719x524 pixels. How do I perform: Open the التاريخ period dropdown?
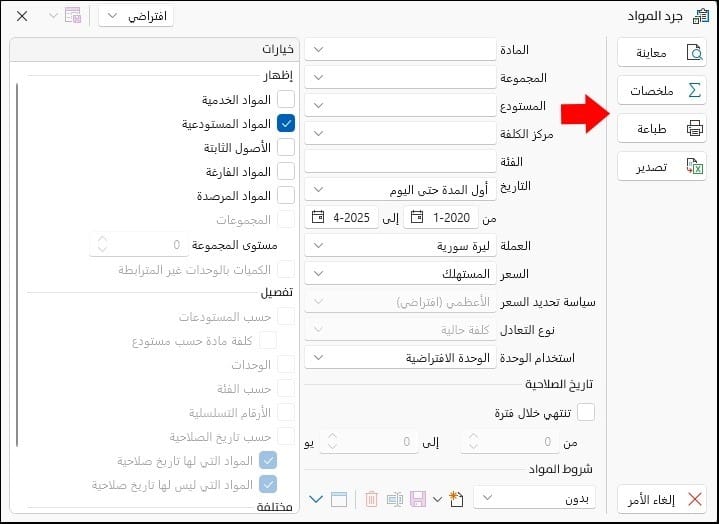pyautogui.click(x=400, y=189)
